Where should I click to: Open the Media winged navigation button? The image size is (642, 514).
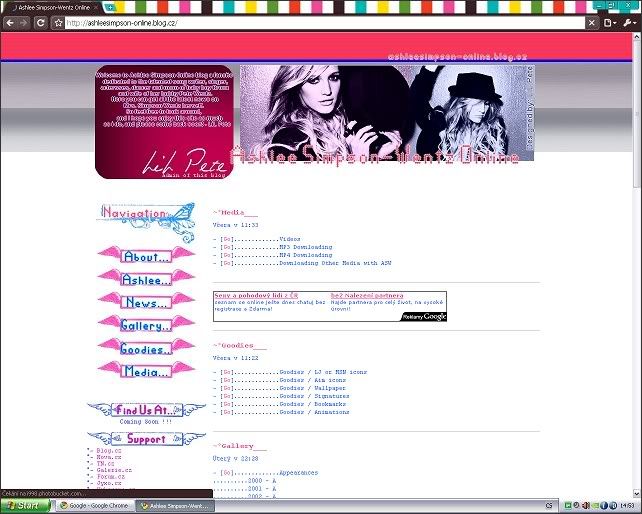pyautogui.click(x=146, y=371)
